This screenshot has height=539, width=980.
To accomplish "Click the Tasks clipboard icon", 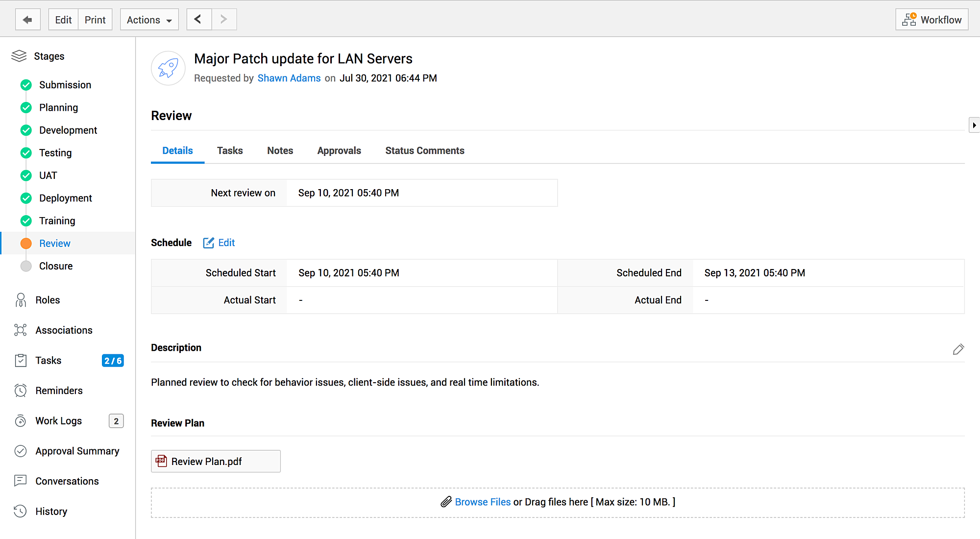I will pyautogui.click(x=21, y=360).
